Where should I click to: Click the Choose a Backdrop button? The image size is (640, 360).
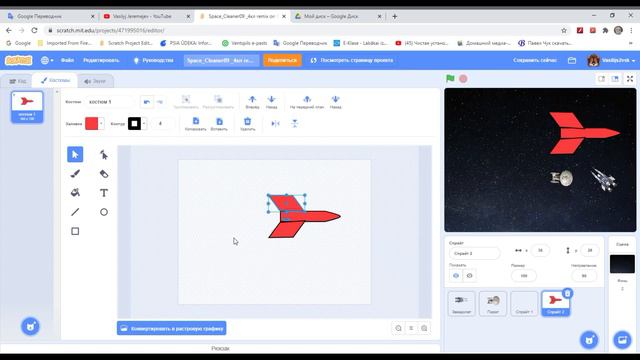tap(622, 340)
